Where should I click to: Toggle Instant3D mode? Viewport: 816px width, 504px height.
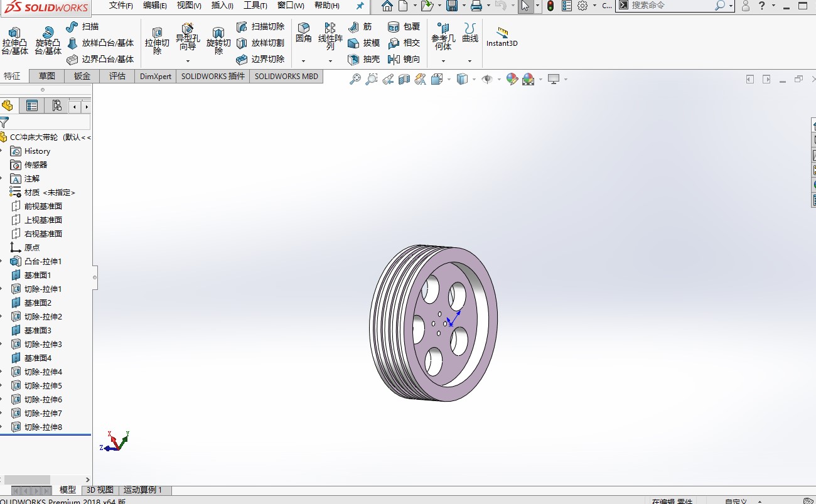[502, 37]
